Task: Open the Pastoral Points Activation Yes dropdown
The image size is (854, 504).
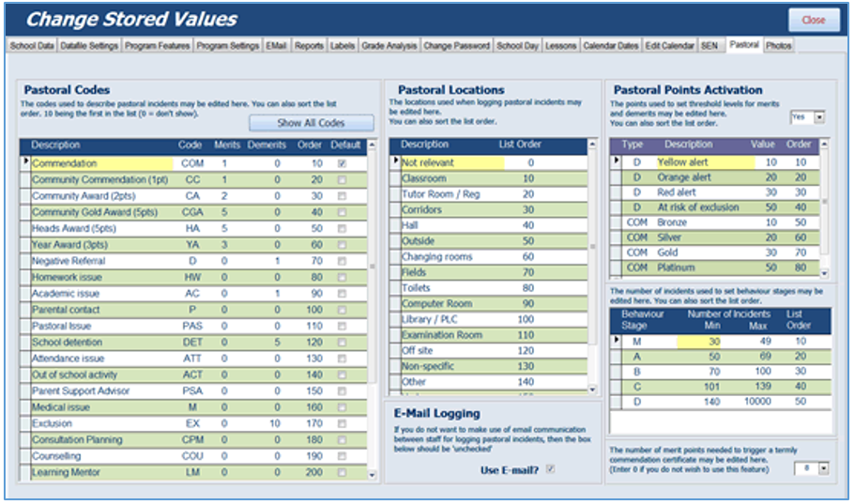Action: [x=819, y=116]
